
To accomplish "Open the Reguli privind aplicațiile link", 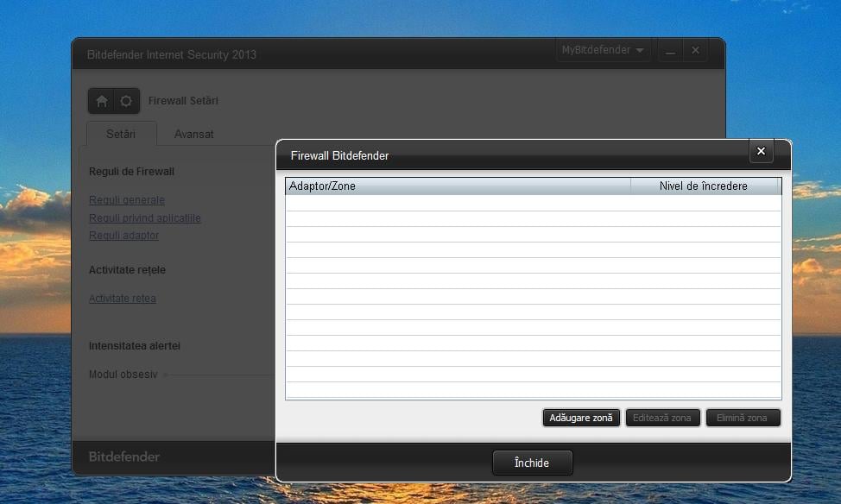I will [145, 218].
